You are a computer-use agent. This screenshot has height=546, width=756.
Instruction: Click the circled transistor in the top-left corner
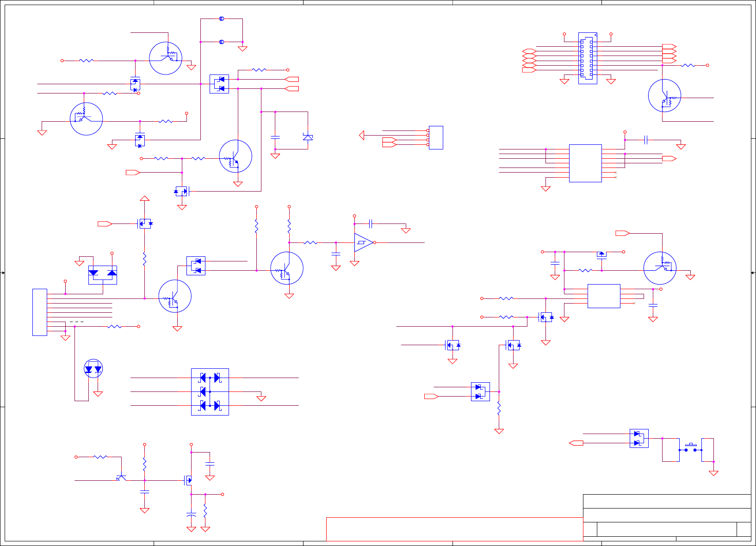(x=166, y=58)
